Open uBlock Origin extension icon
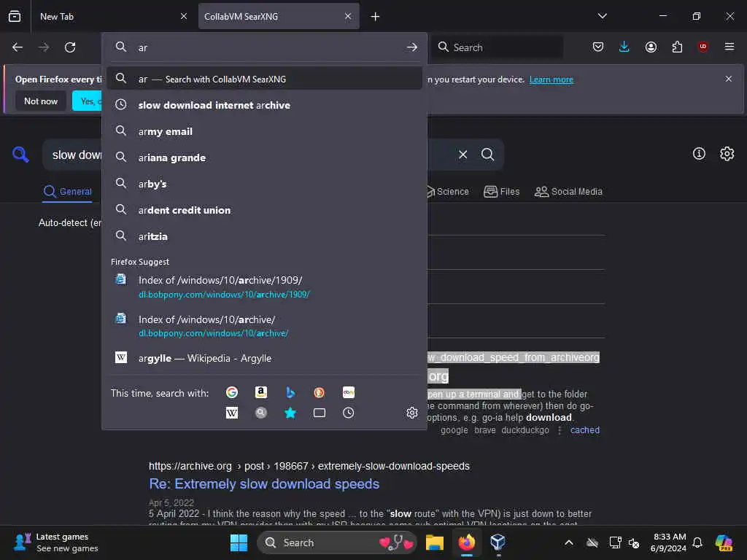The image size is (747, 560). click(x=703, y=47)
